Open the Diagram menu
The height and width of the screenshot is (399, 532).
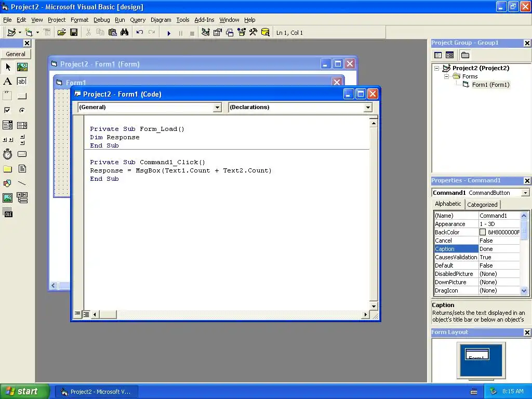(161, 20)
